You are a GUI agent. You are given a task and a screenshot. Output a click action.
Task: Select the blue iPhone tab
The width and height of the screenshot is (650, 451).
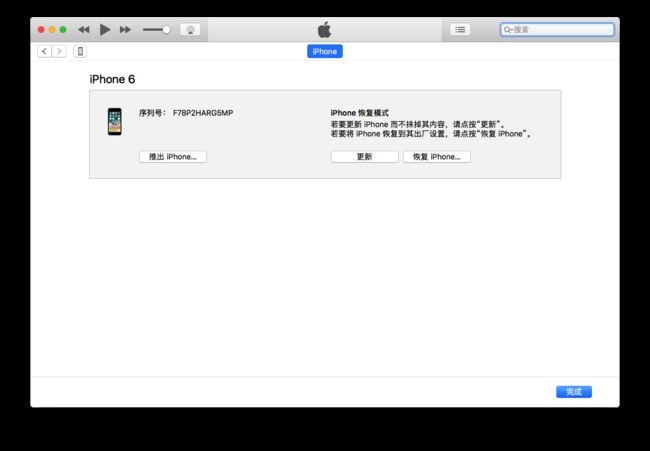coord(325,51)
